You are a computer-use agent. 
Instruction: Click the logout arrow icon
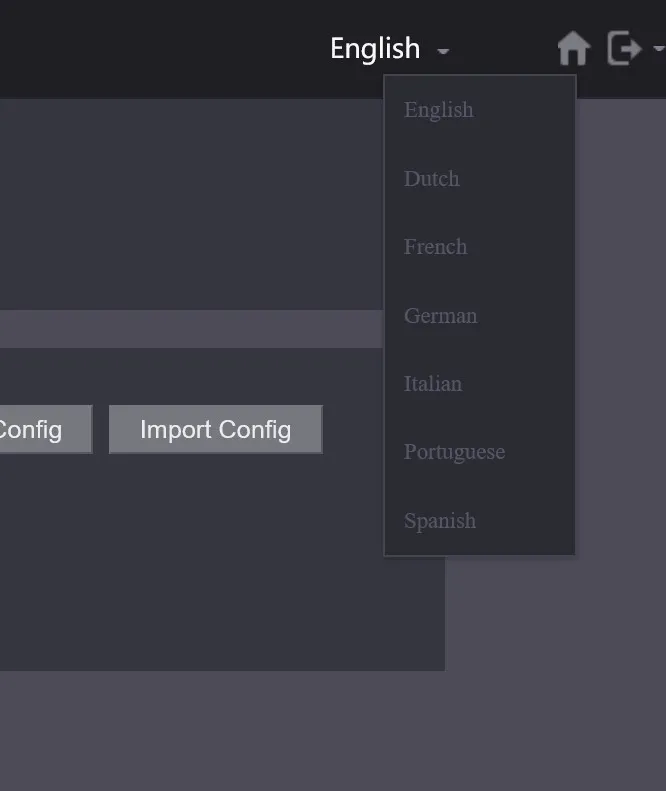pos(624,48)
